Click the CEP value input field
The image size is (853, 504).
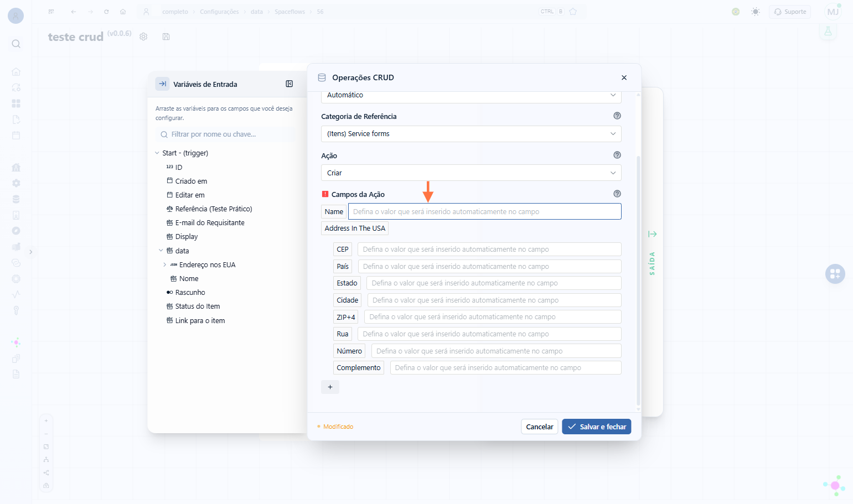pos(489,250)
